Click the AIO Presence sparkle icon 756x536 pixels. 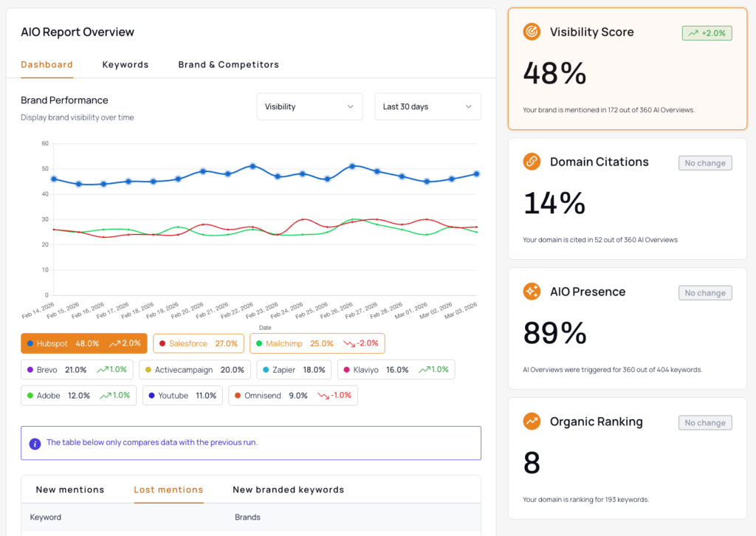pos(532,292)
